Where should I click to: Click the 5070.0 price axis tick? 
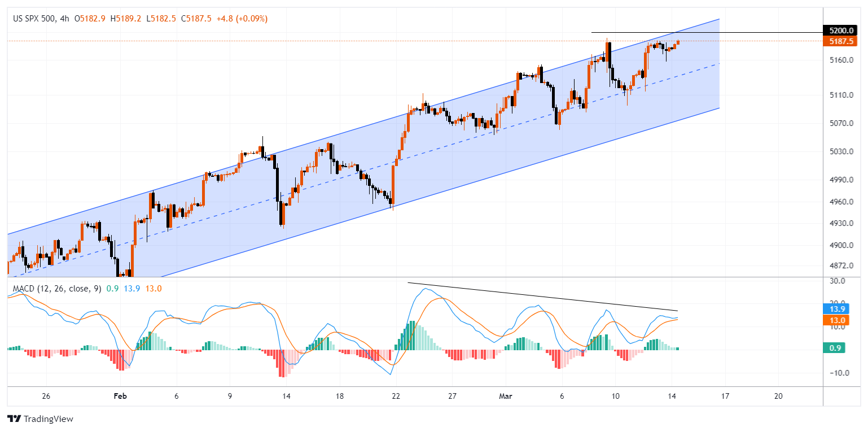tap(841, 123)
